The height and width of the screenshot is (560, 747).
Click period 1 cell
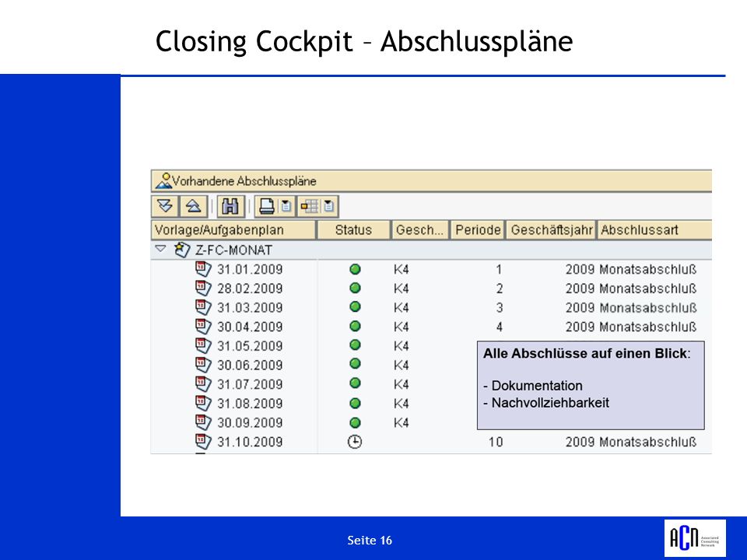(499, 270)
